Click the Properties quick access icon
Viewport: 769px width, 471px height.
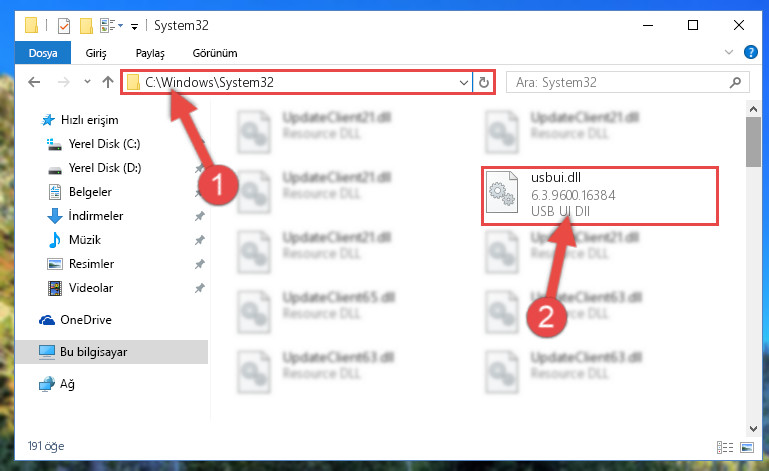tap(64, 26)
